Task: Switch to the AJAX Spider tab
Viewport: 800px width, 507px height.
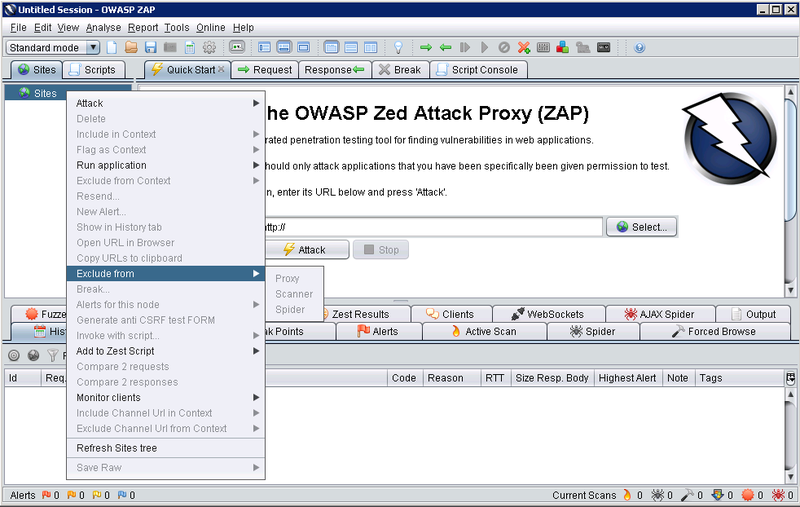Action: [x=661, y=314]
